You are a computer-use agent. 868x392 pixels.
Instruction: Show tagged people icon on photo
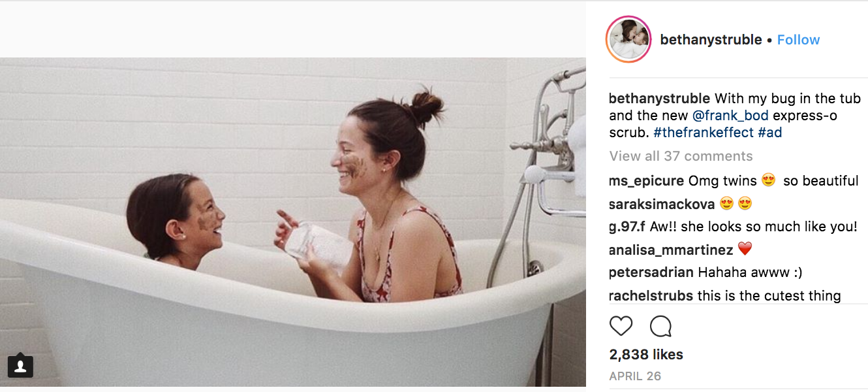20,366
